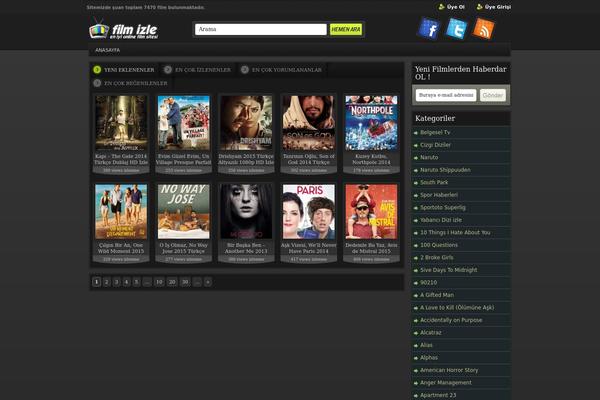Open the Kapı - The Gate 2014 poster

click(x=121, y=123)
